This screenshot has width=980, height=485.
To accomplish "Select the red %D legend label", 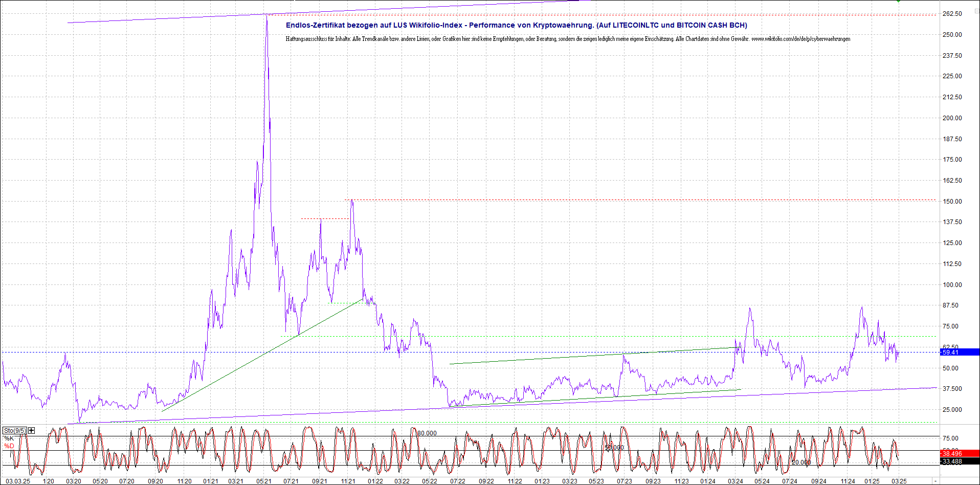I will (x=9, y=446).
